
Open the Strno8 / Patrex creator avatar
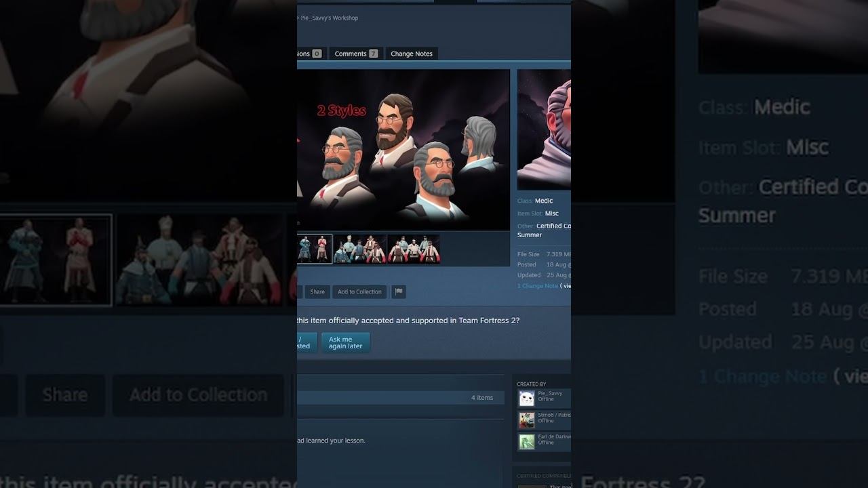pyautogui.click(x=527, y=420)
